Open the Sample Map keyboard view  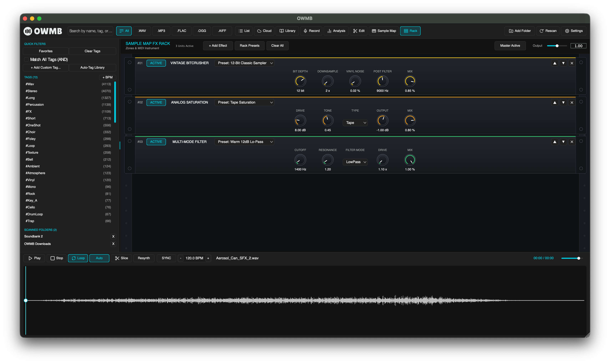pos(384,31)
